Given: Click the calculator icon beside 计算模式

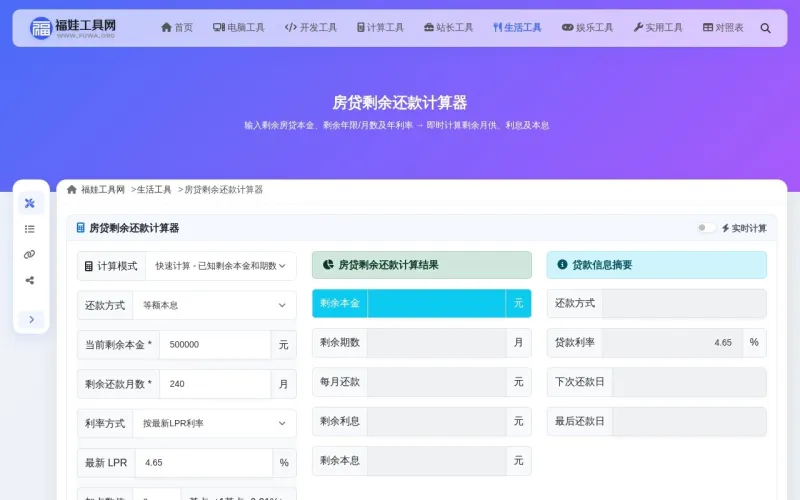Looking at the screenshot, I should point(89,266).
